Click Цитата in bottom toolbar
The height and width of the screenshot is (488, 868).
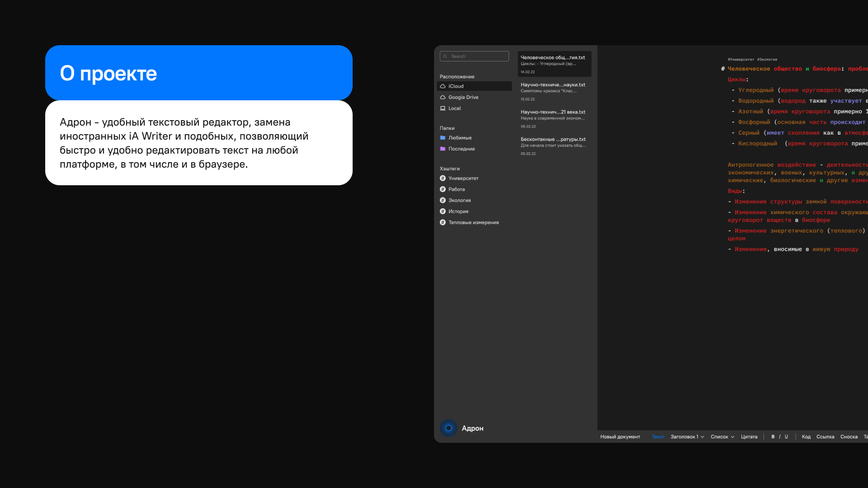749,436
